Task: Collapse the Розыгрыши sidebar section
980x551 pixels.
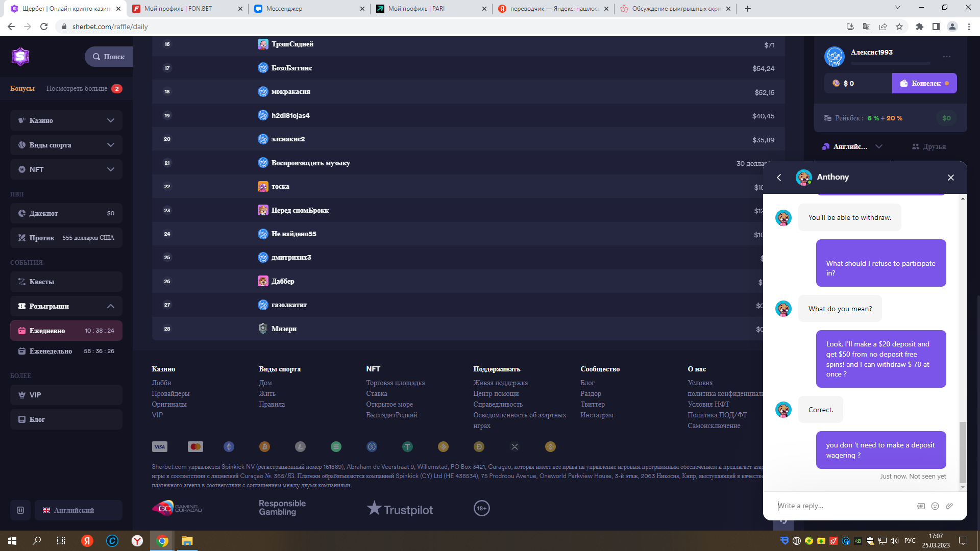Action: pyautogui.click(x=111, y=306)
